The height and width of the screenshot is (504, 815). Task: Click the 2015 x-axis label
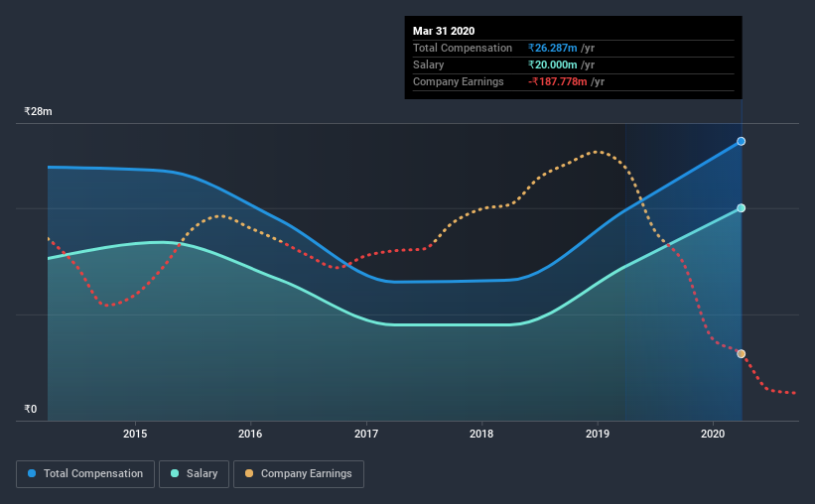pos(135,434)
